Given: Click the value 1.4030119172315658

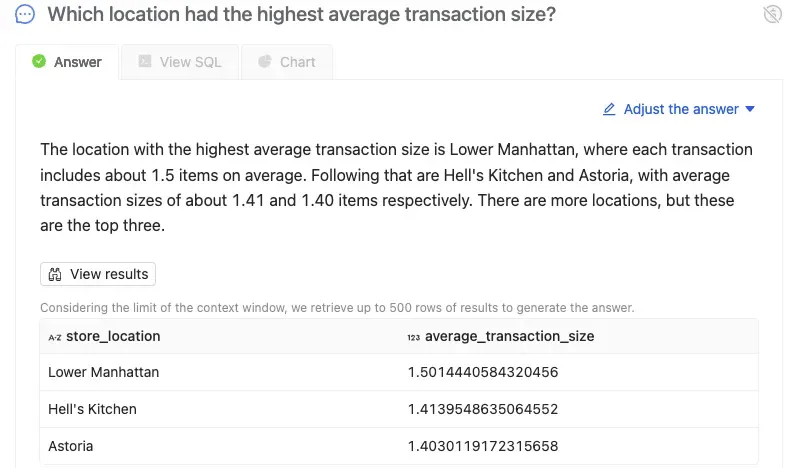Looking at the screenshot, I should tap(482, 446).
